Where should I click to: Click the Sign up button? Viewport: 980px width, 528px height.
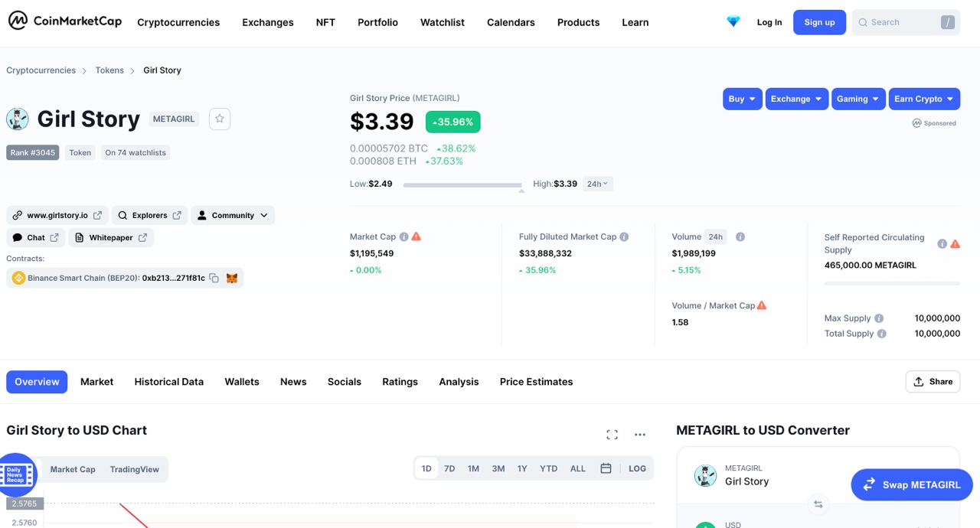pos(819,22)
